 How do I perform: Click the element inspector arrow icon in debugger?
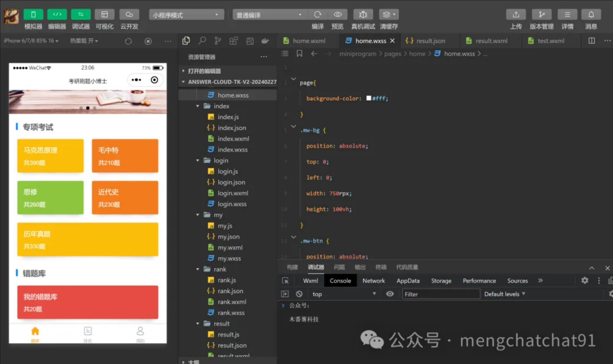285,281
